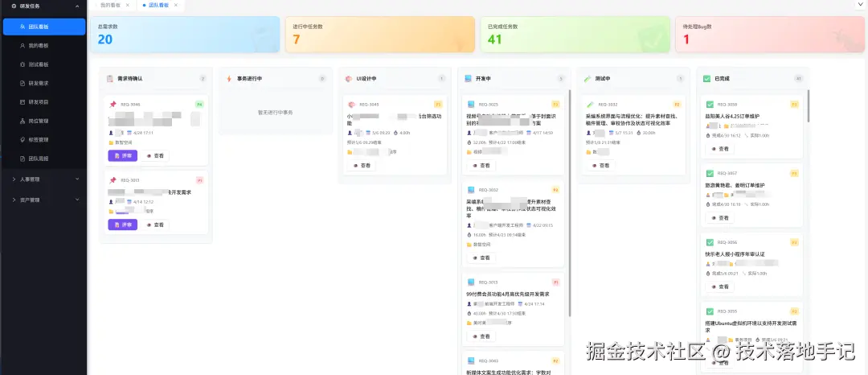Expand the 资产管理 sidebar group
The height and width of the screenshot is (375, 868).
pyautogui.click(x=44, y=200)
